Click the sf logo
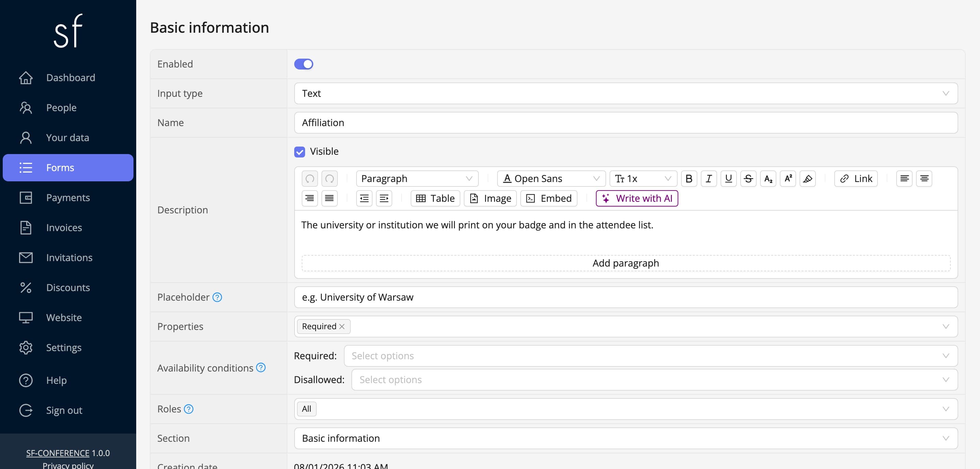Viewport: 980px width, 469px height. pos(68,31)
